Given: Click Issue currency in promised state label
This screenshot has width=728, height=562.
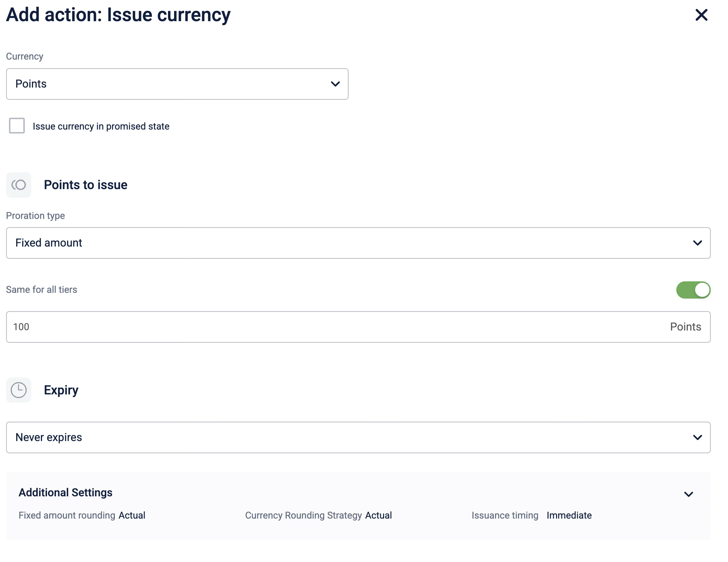Looking at the screenshot, I should 101,126.
